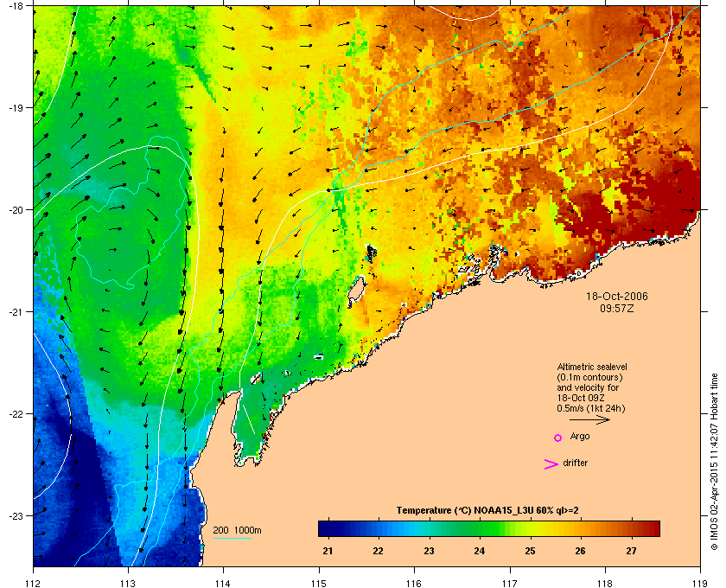This screenshot has height=588, width=726.
Task: Click the longitude axis label 113
Action: 128,584
